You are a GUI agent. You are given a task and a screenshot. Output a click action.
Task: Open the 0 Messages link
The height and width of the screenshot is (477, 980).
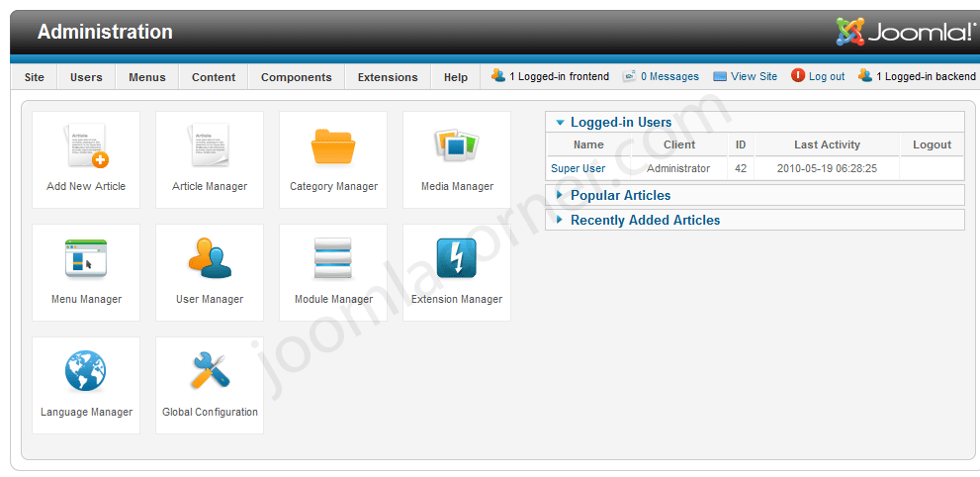click(668, 77)
